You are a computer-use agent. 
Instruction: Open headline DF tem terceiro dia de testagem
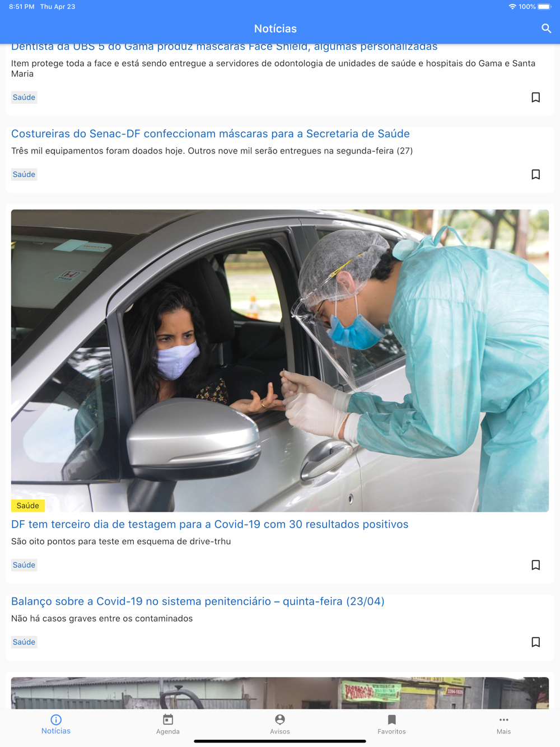[210, 524]
